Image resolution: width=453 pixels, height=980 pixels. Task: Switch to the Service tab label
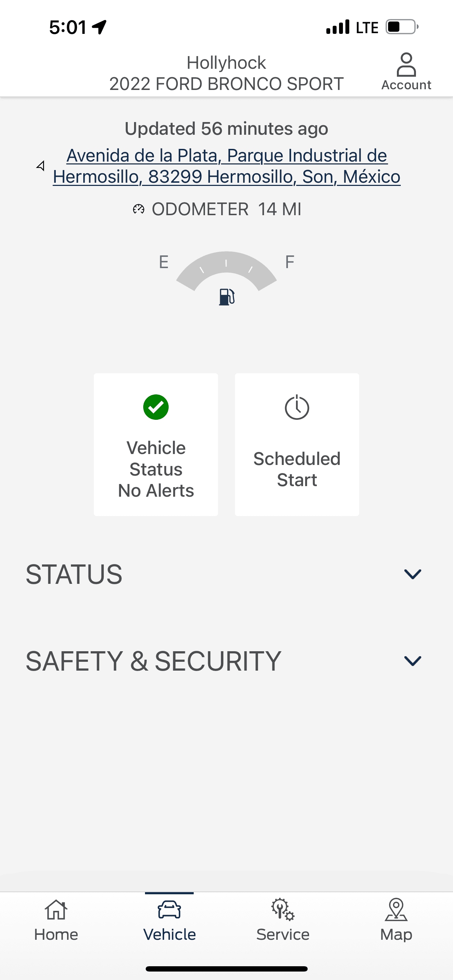pos(283,935)
